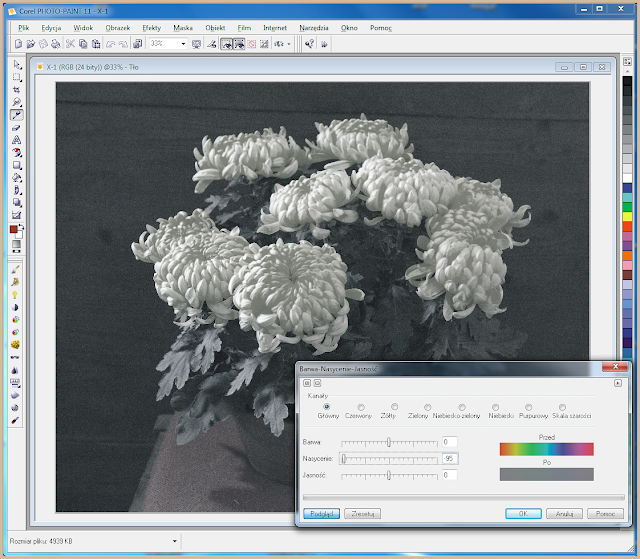Open the color palette options button
Screen dimensions: 640x559
(627, 62)
